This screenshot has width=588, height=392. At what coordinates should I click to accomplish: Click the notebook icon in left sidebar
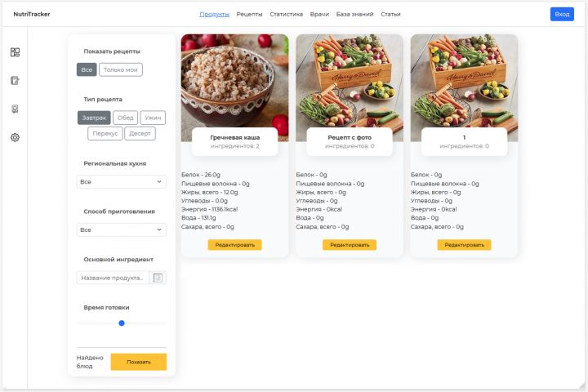click(15, 81)
